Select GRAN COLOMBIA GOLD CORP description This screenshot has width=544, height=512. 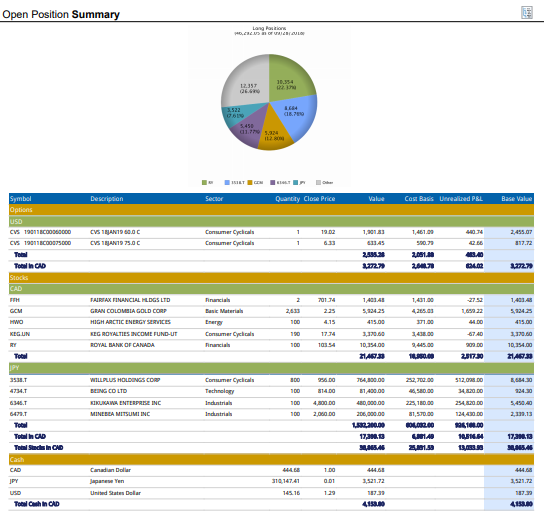coord(128,311)
